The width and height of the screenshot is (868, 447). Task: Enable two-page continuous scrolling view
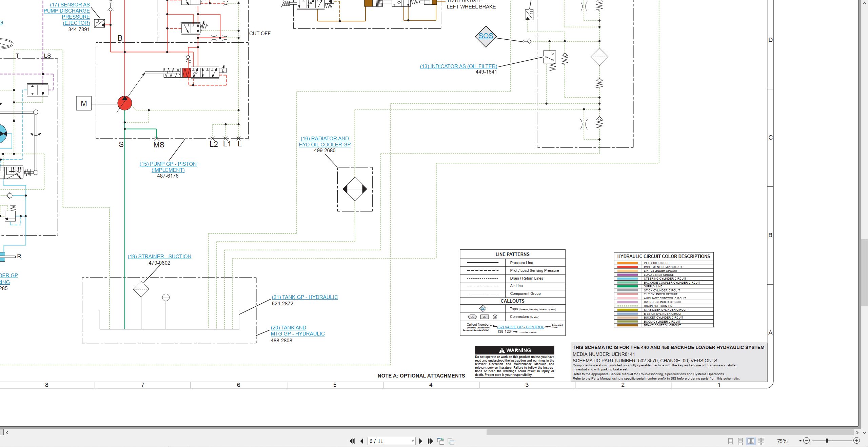pos(761,441)
